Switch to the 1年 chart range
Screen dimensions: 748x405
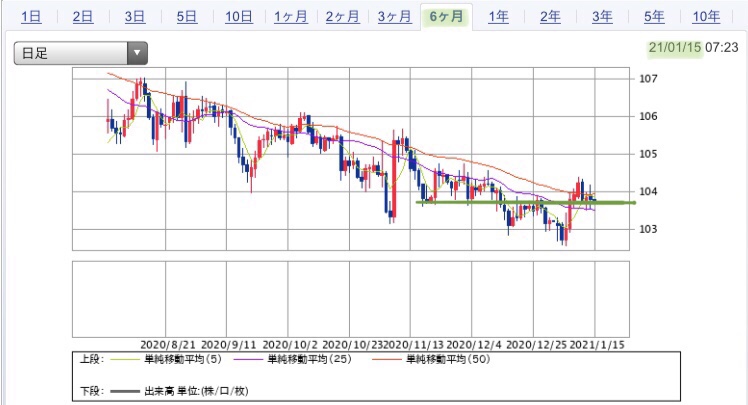point(498,17)
